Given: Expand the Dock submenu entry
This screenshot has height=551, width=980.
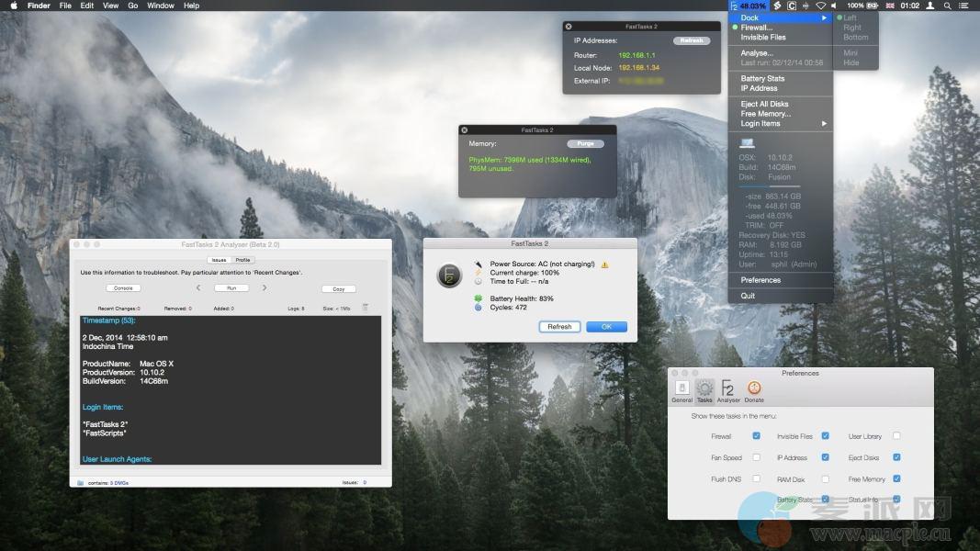Looking at the screenshot, I should click(781, 17).
